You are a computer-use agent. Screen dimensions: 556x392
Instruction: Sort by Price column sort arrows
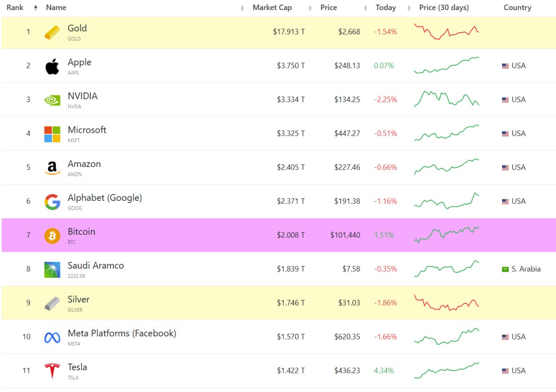point(366,8)
